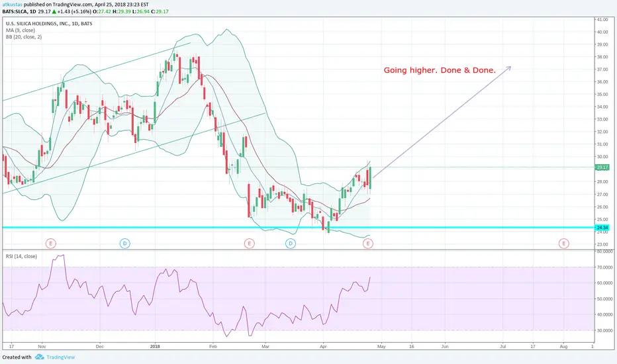Click the 'Jul' label on time axis
Screen dimensions: 617x364
click(503, 347)
